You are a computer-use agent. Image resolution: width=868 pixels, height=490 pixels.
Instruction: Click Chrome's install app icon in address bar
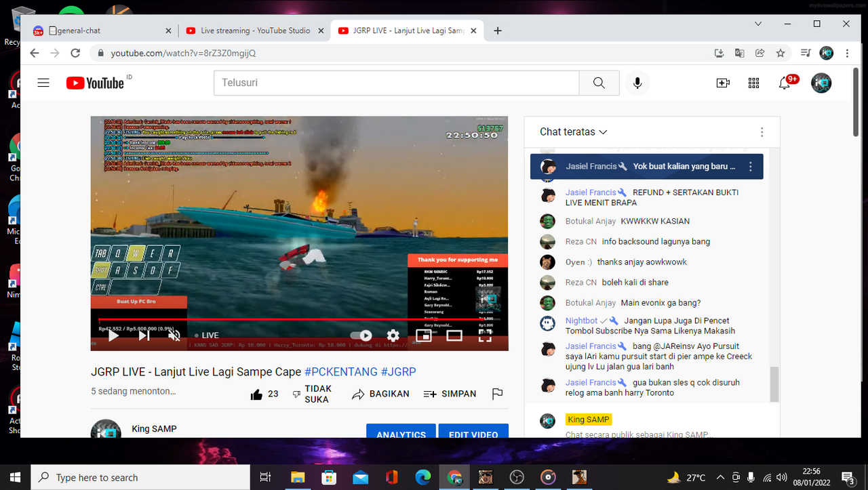[719, 53]
